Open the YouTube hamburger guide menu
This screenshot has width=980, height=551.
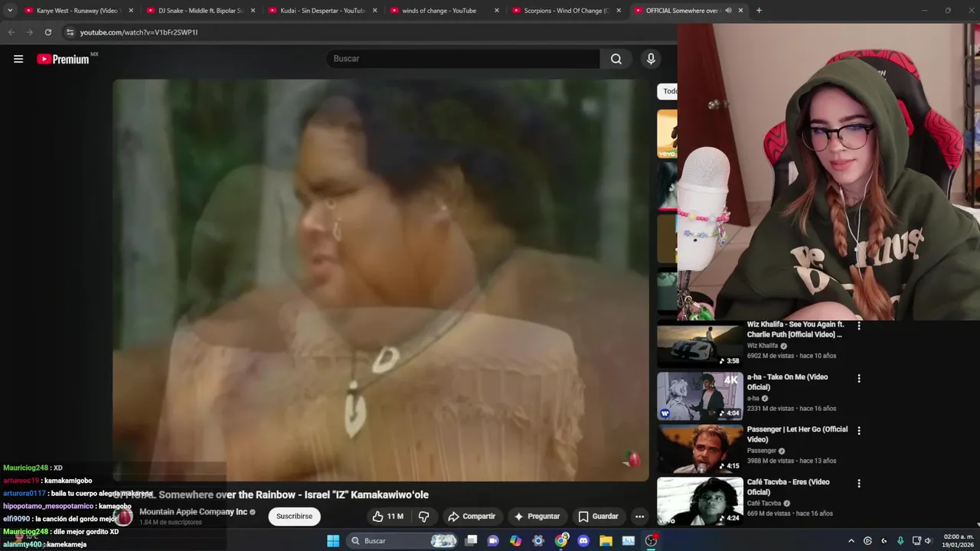click(18, 59)
